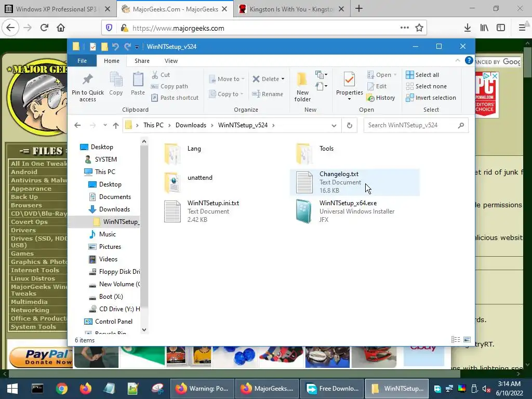Screen dimensions: 532x399
Task: Select the Changelog.txt file
Action: coord(354,182)
